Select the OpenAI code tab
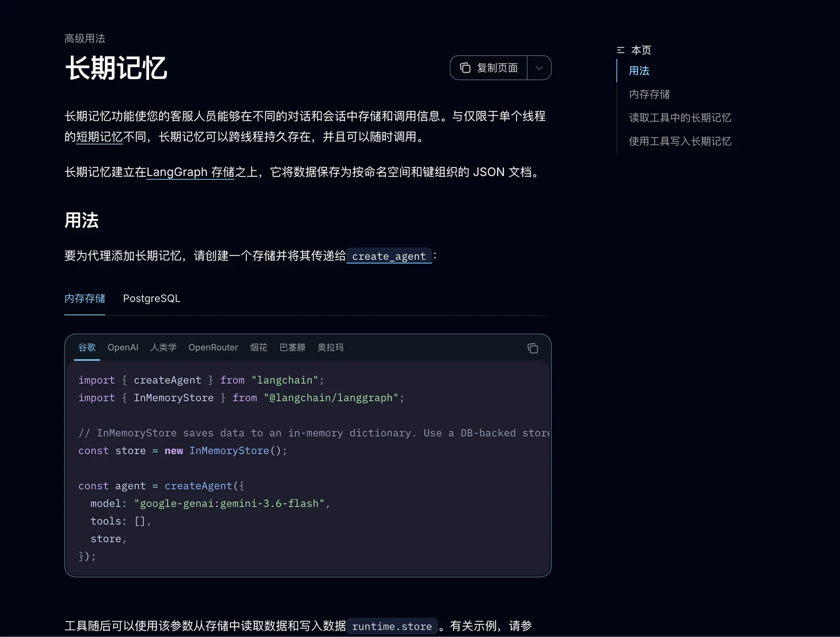Viewport: 840px width, 637px height. coord(123,348)
